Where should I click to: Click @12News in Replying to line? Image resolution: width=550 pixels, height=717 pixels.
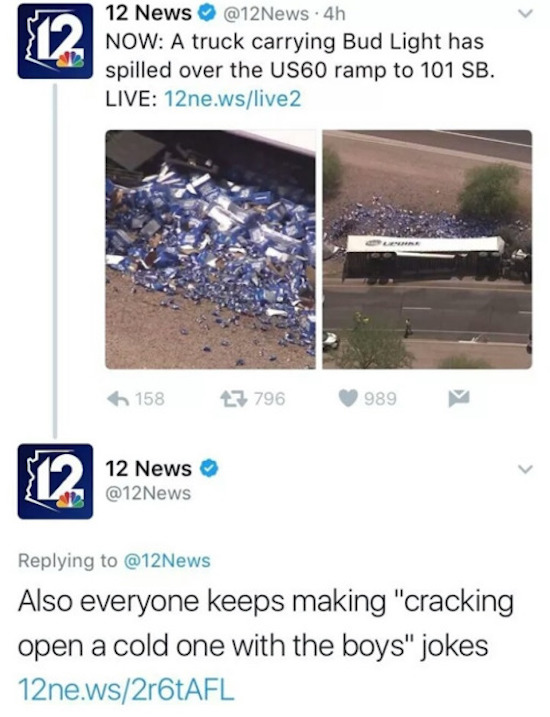[167, 561]
